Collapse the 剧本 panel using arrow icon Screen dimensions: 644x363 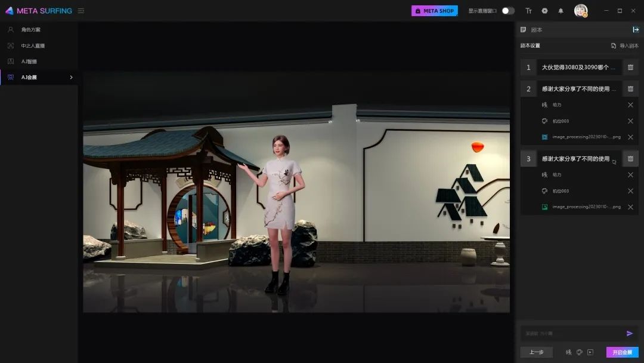pos(636,29)
